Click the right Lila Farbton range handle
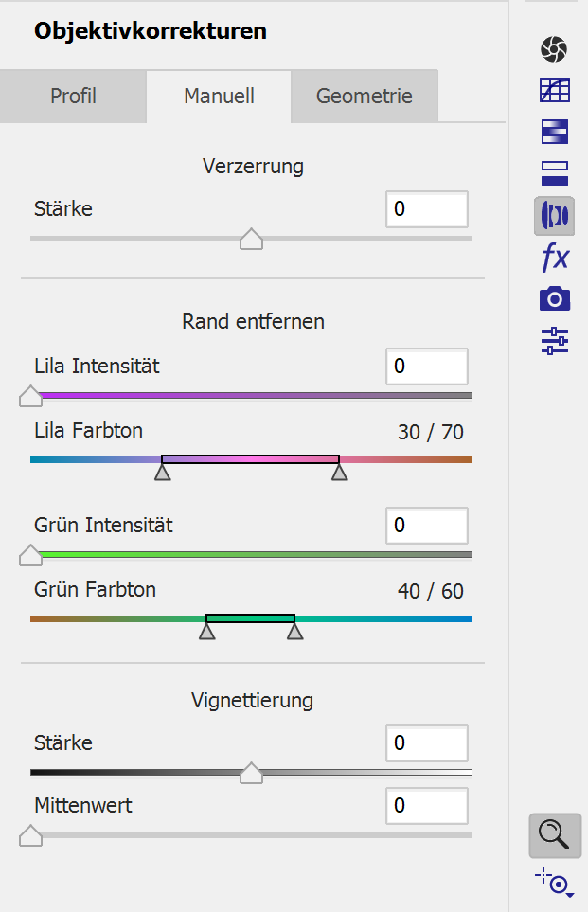 (x=340, y=472)
